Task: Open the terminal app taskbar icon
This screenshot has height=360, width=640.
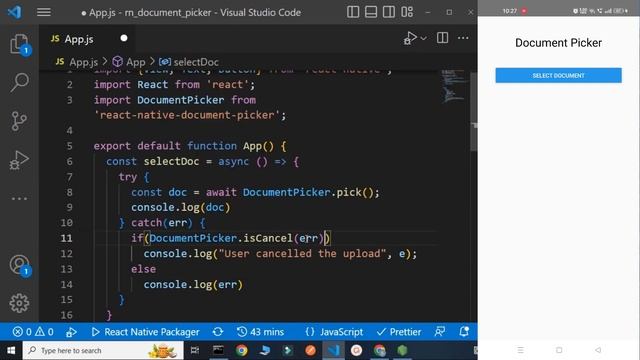Action: click(218, 351)
